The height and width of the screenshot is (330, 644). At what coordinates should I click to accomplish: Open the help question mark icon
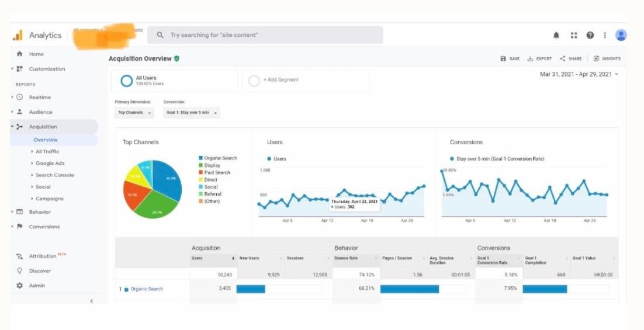tap(590, 35)
